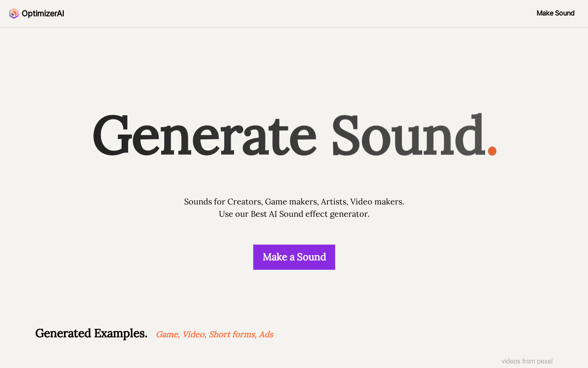Open Make Sound in the top navigation

pyautogui.click(x=555, y=13)
